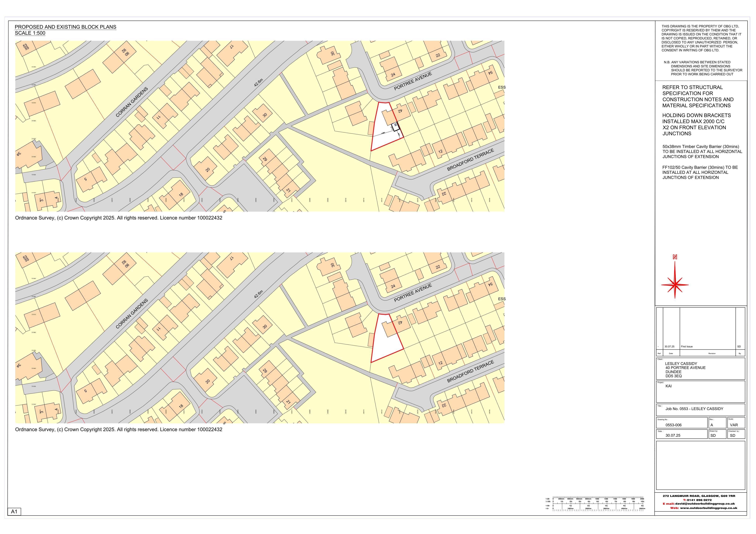756x534 pixels.
Task: Click the Ordnance Survey licence text under the bottom plan
Action: pos(118,430)
